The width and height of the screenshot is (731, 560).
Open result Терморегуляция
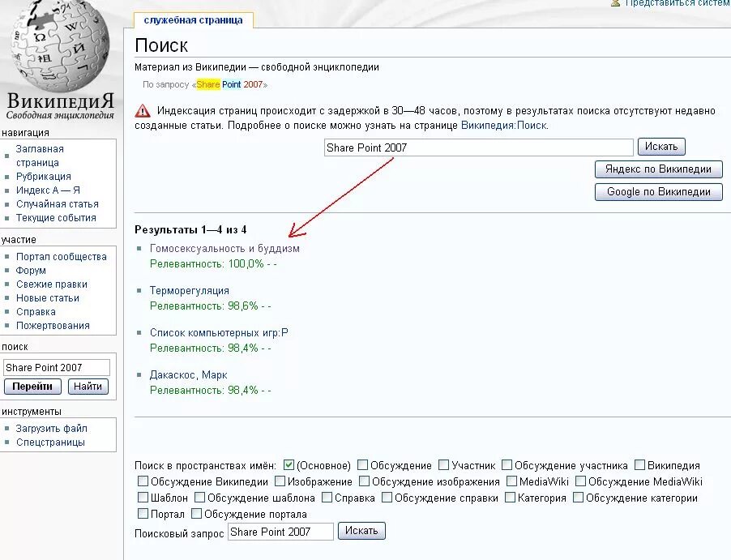tap(190, 290)
